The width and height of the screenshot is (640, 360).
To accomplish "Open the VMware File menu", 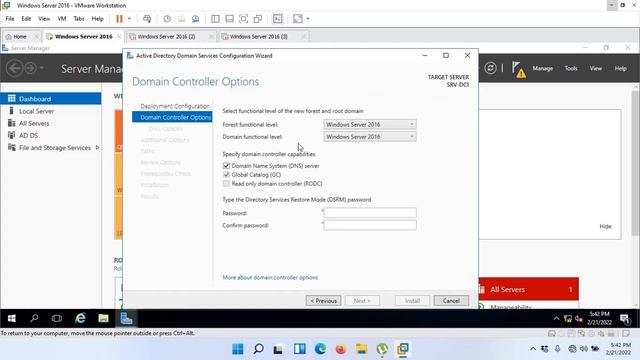I will coord(10,19).
